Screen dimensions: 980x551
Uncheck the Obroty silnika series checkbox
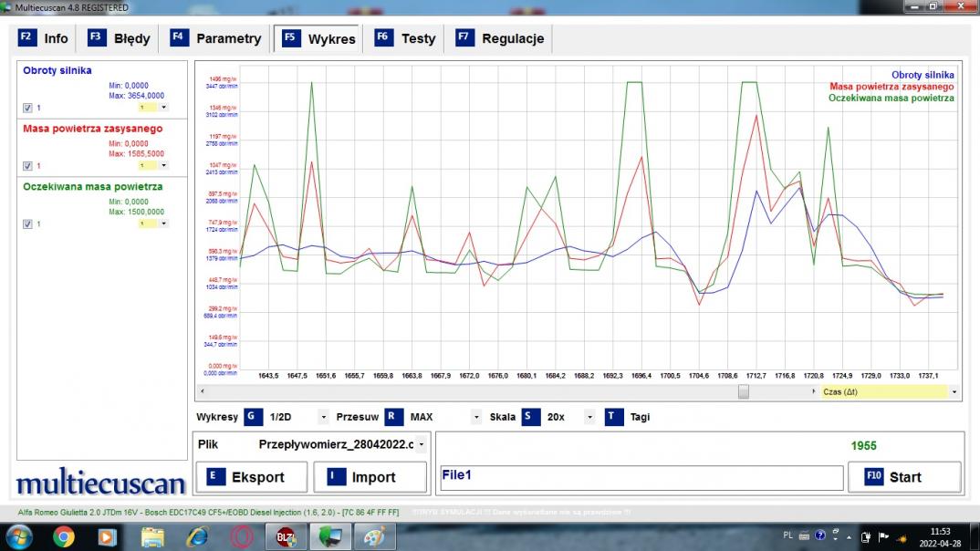pos(27,108)
